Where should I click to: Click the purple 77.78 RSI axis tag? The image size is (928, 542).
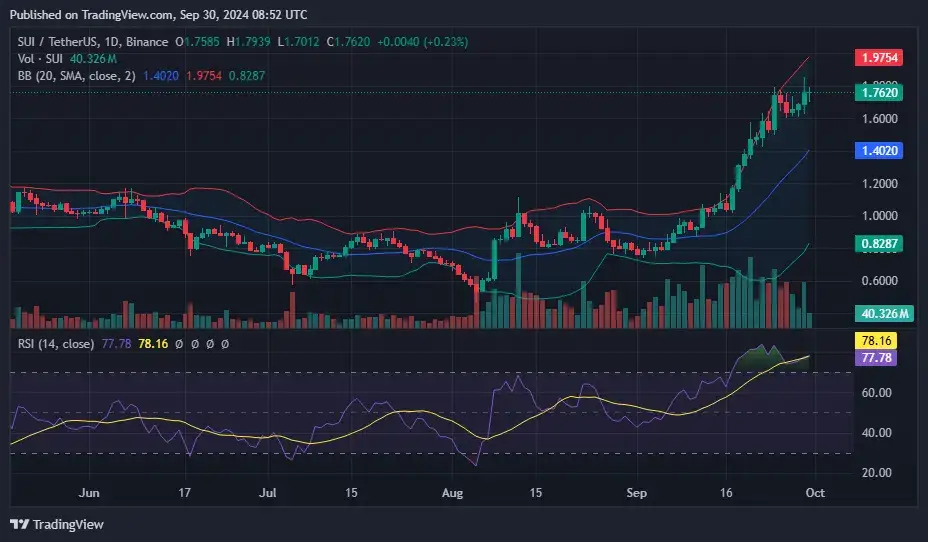click(885, 357)
